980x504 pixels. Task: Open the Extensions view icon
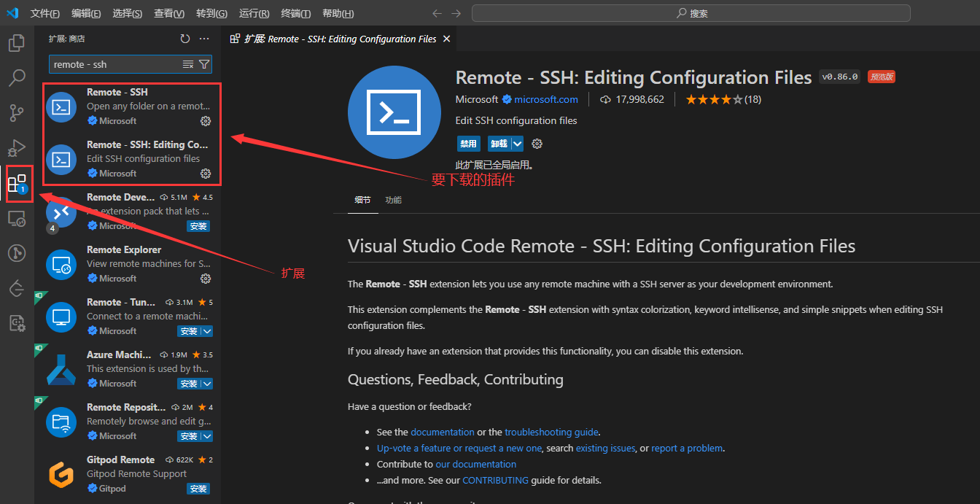(x=17, y=183)
